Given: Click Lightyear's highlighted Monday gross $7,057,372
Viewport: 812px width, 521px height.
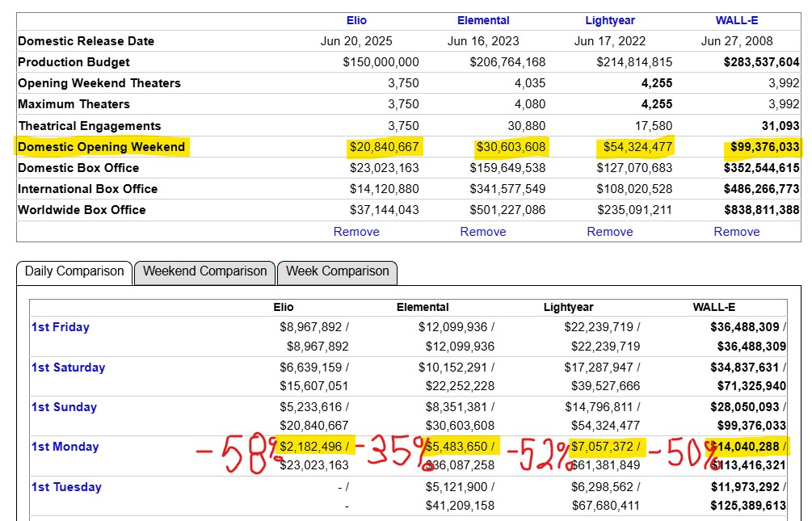Looking at the screenshot, I should pos(602,447).
